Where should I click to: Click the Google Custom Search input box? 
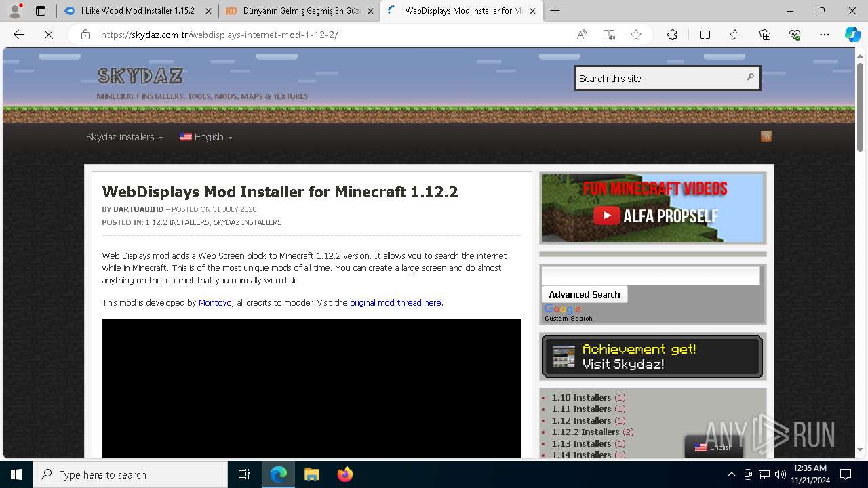pos(651,275)
